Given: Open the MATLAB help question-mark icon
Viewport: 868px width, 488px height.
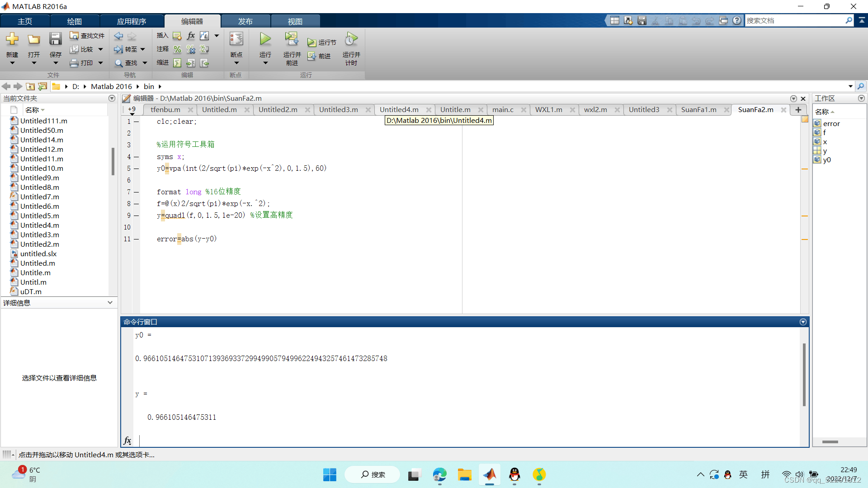Looking at the screenshot, I should [x=737, y=20].
